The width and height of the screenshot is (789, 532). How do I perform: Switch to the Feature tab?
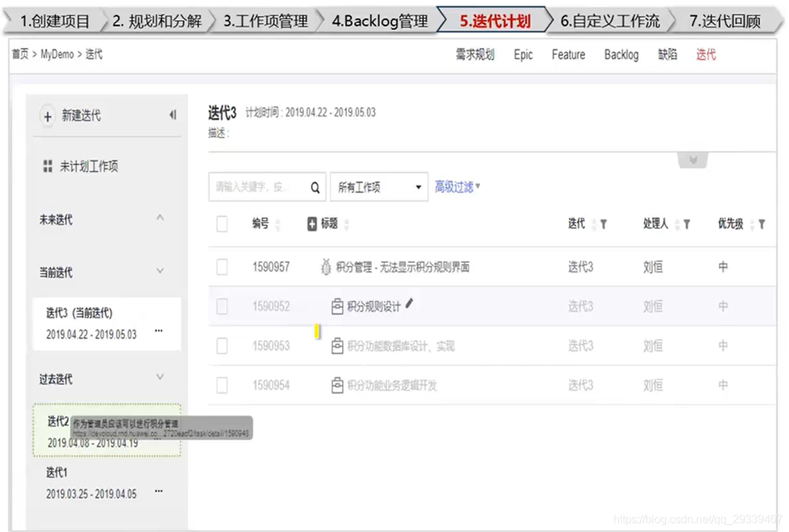568,54
